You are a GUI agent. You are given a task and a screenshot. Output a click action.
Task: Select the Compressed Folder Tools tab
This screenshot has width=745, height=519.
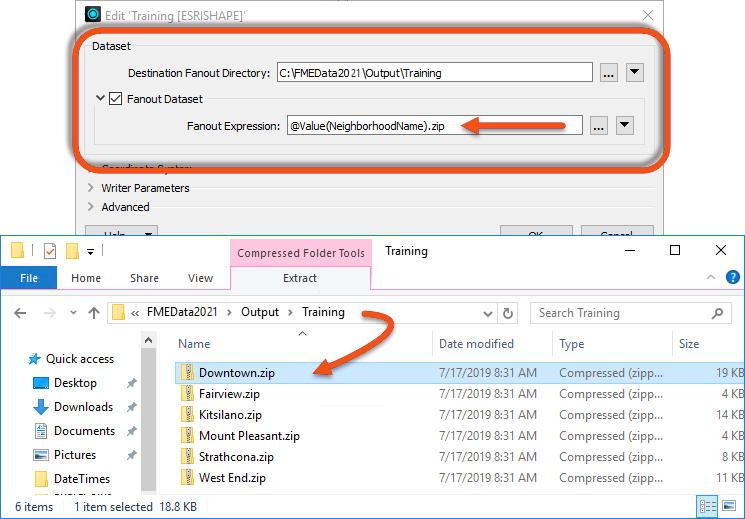301,253
